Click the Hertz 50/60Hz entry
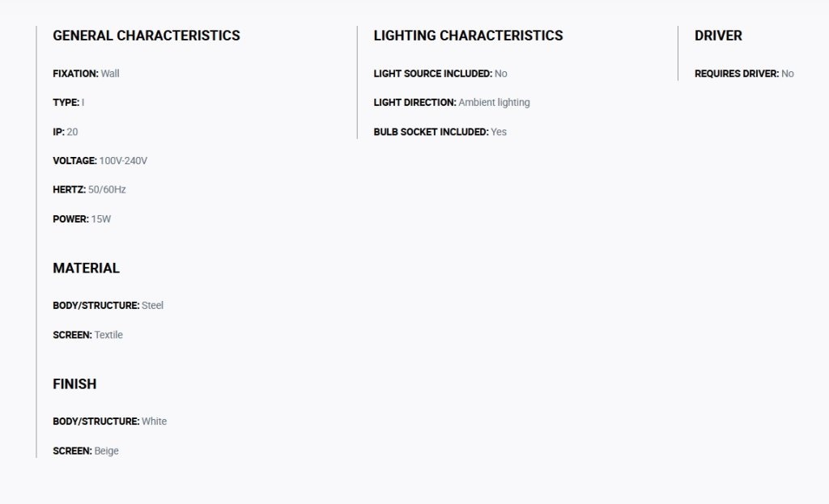Image resolution: width=829 pixels, height=504 pixels. click(x=89, y=189)
